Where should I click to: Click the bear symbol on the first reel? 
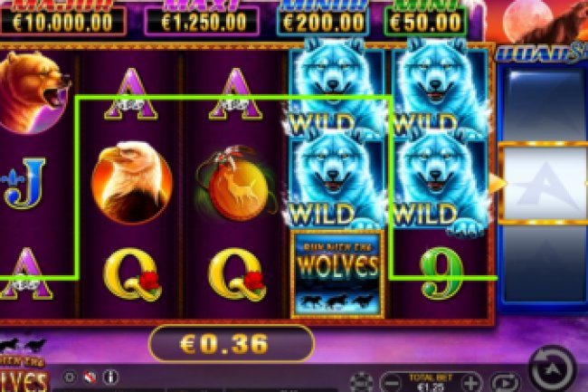pos(33,92)
